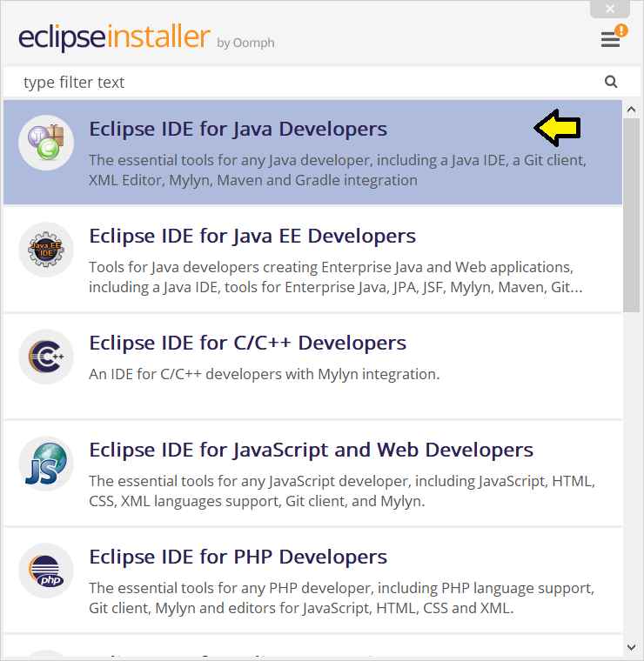Screen dimensions: 644x661
Task: Click the Java EE description starting "Tools for Java developers creating Enterprise"
Action: (336, 277)
